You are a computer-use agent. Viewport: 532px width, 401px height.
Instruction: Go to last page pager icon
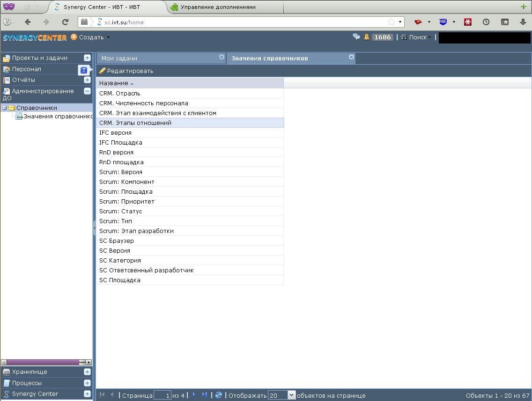coord(204,395)
